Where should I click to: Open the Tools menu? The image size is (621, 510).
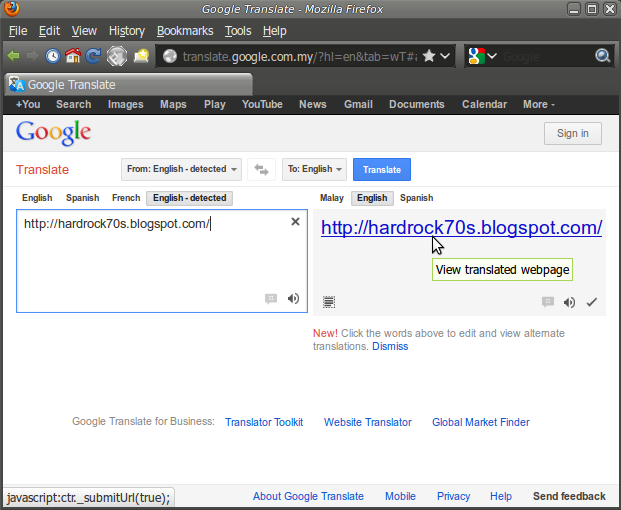238,31
